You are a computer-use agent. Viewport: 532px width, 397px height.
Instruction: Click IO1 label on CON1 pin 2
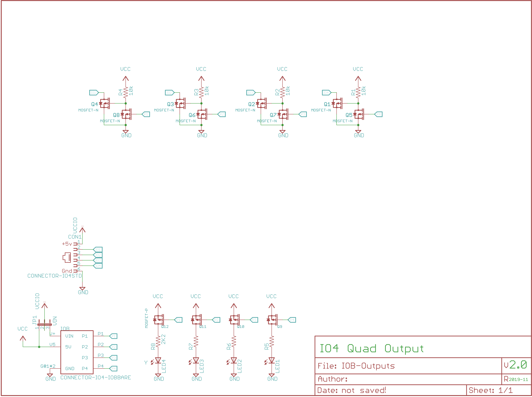coord(98,249)
